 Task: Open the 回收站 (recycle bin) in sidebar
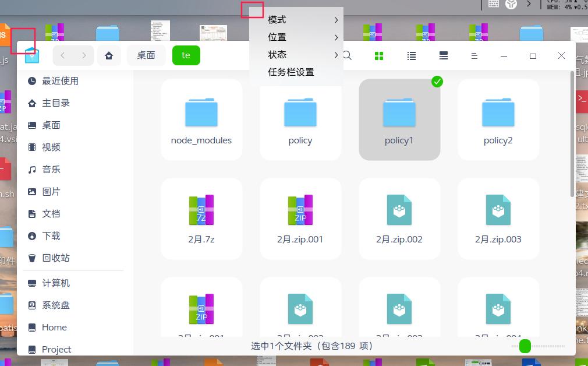(x=55, y=258)
